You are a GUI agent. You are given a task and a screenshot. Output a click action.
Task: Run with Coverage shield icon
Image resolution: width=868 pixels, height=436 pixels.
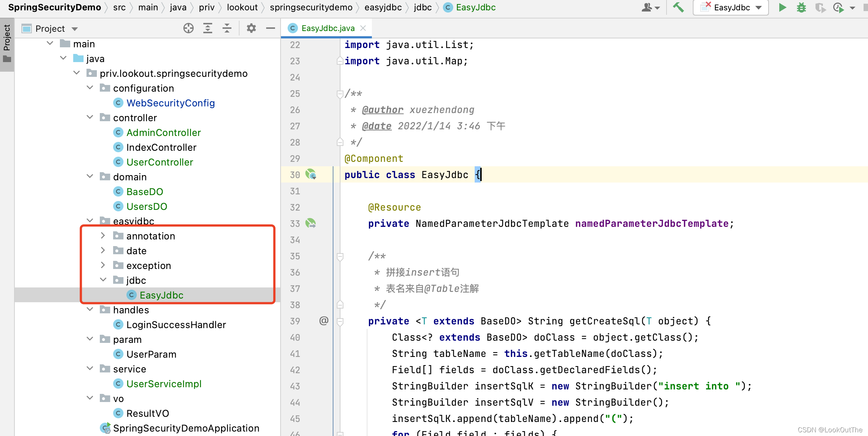tap(820, 7)
